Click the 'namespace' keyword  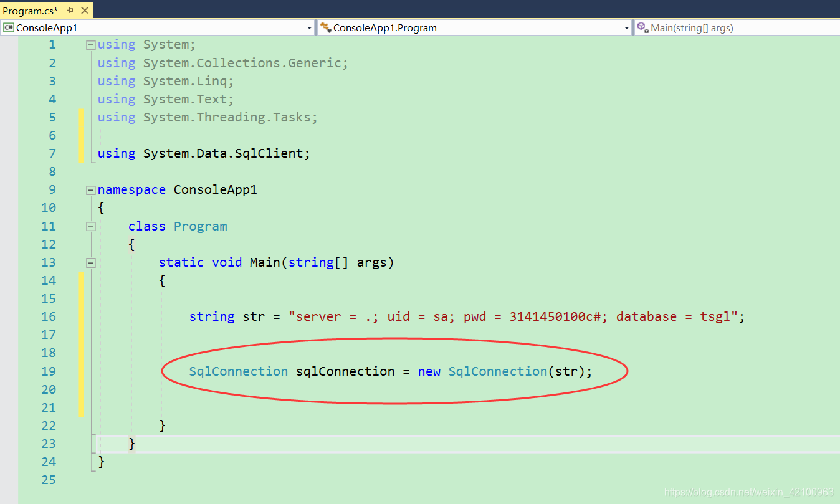(x=131, y=189)
